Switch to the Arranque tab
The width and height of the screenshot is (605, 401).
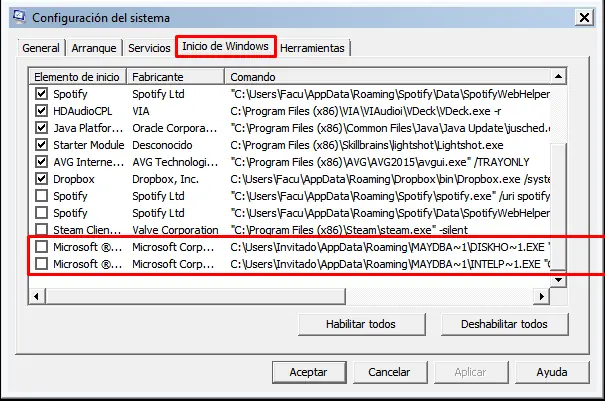[94, 48]
